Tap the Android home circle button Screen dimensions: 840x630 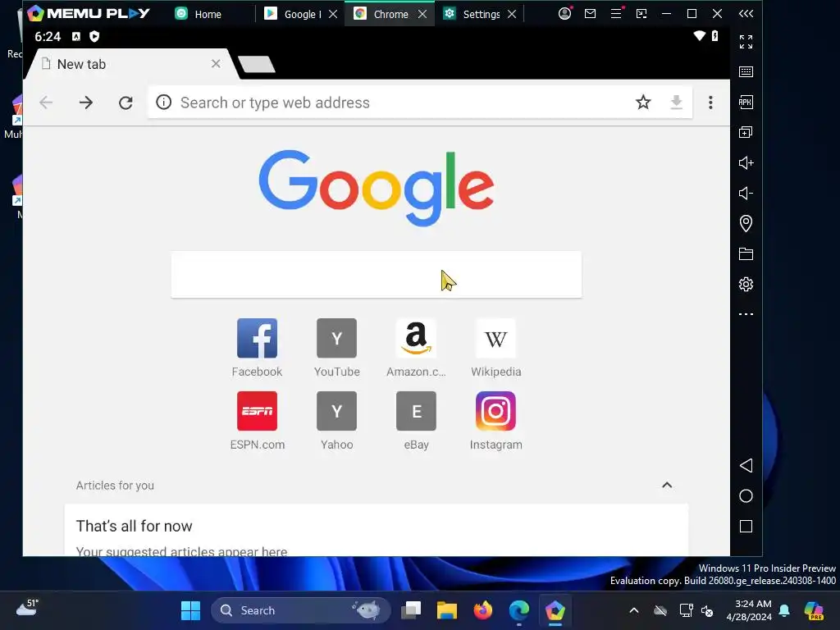(x=746, y=496)
